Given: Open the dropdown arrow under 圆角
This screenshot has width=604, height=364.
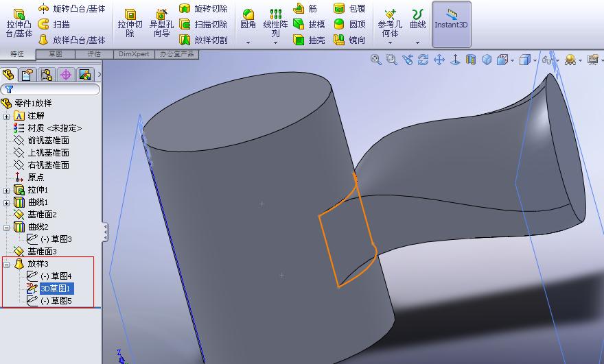Looking at the screenshot, I should pyautogui.click(x=248, y=43).
